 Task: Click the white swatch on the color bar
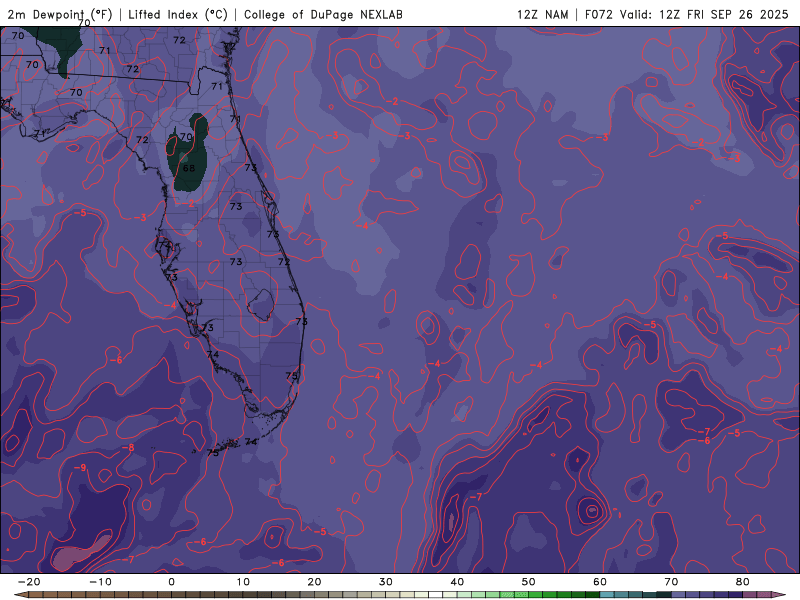[436, 595]
